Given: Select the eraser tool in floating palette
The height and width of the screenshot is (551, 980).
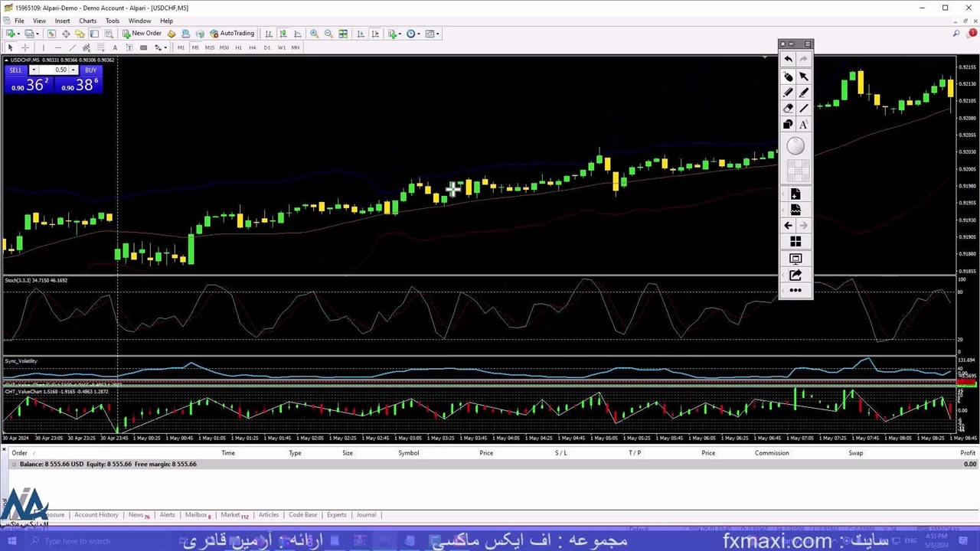Looking at the screenshot, I should coord(788,108).
